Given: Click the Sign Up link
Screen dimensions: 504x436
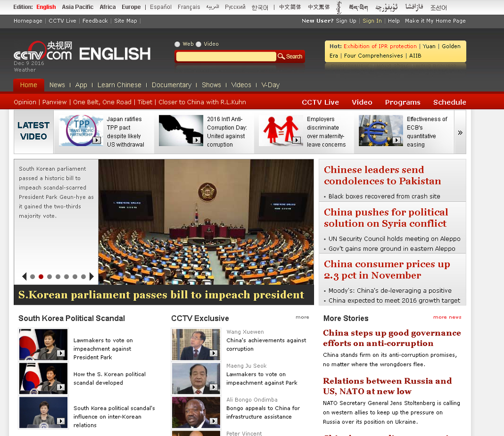Looking at the screenshot, I should click(x=346, y=21).
